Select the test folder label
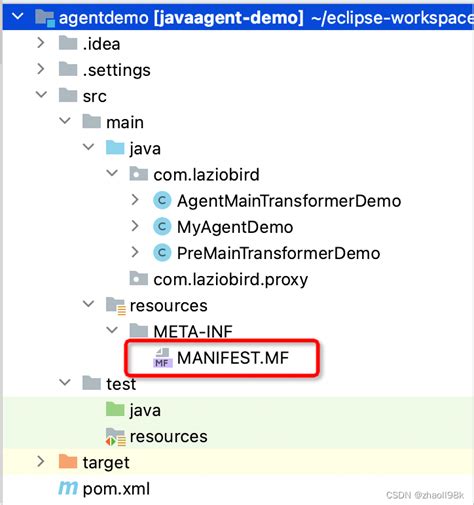Image resolution: width=474 pixels, height=505 pixels. (x=121, y=384)
